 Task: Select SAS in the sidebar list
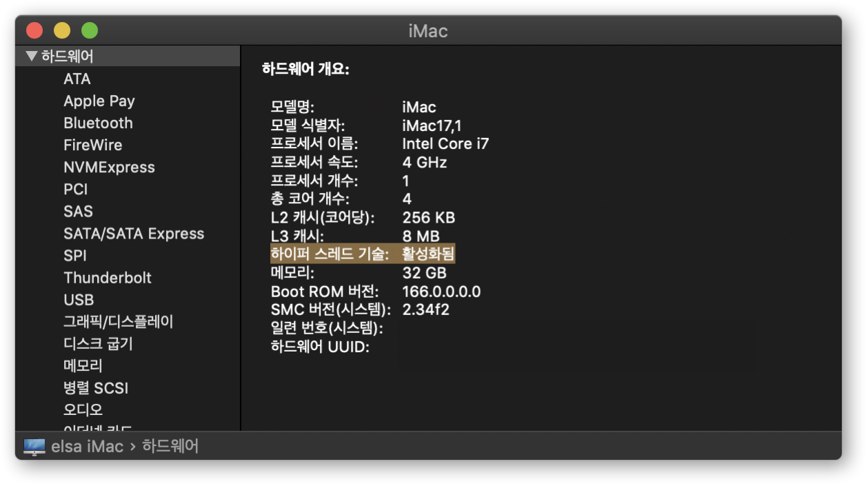pyautogui.click(x=78, y=211)
